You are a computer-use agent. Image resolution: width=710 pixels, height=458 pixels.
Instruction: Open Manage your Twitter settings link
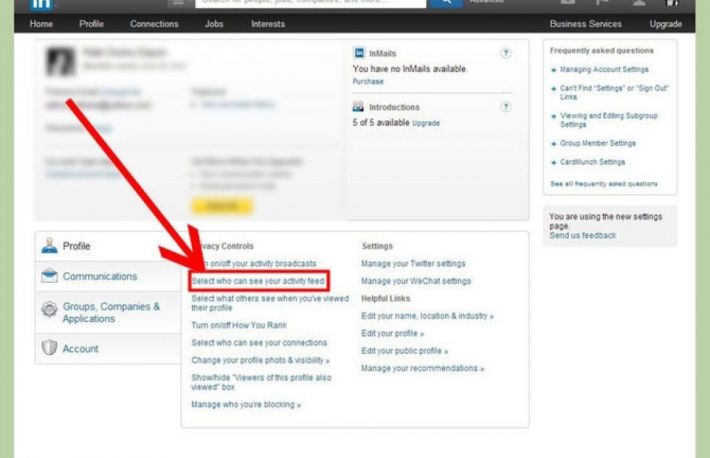click(x=413, y=264)
